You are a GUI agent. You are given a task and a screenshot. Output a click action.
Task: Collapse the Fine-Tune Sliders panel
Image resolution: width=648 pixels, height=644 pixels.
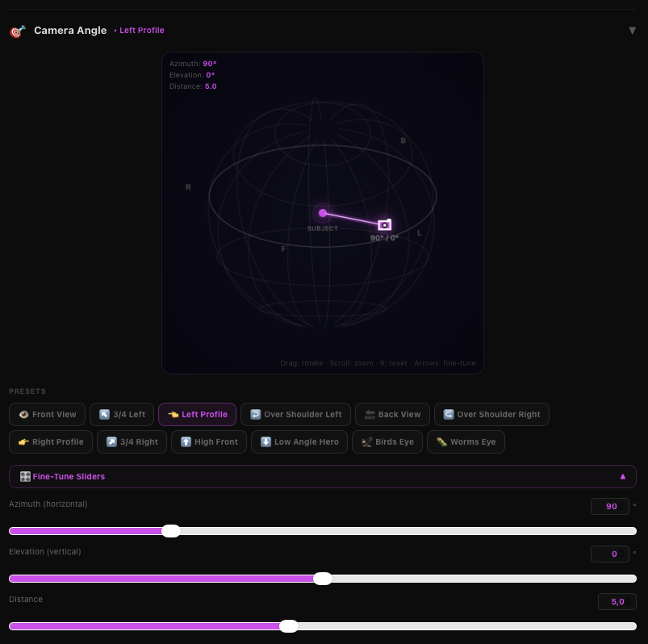[622, 476]
